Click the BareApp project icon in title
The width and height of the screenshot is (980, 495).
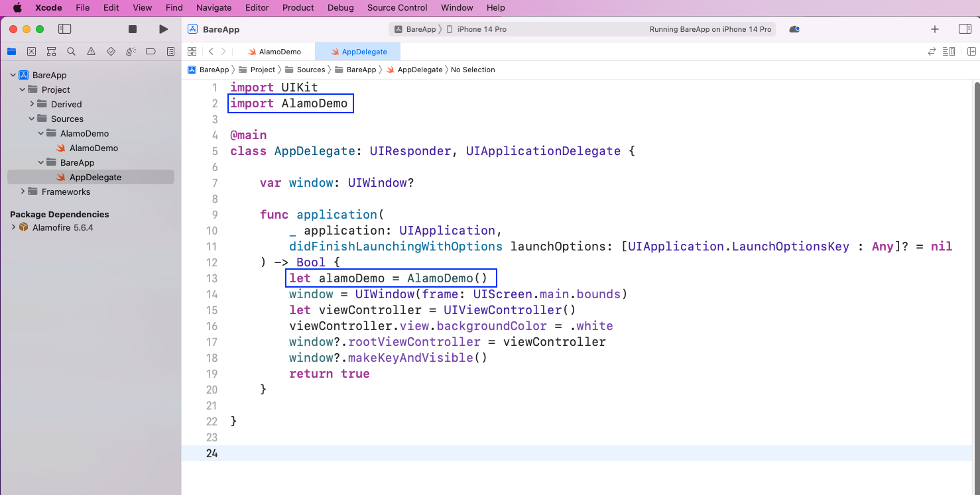coord(193,29)
